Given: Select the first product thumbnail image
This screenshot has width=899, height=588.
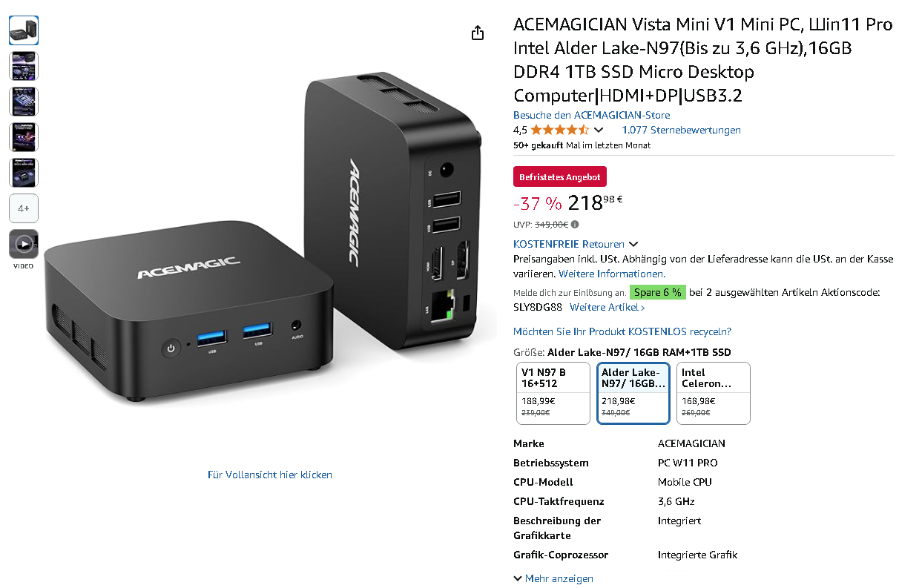Looking at the screenshot, I should 24,30.
